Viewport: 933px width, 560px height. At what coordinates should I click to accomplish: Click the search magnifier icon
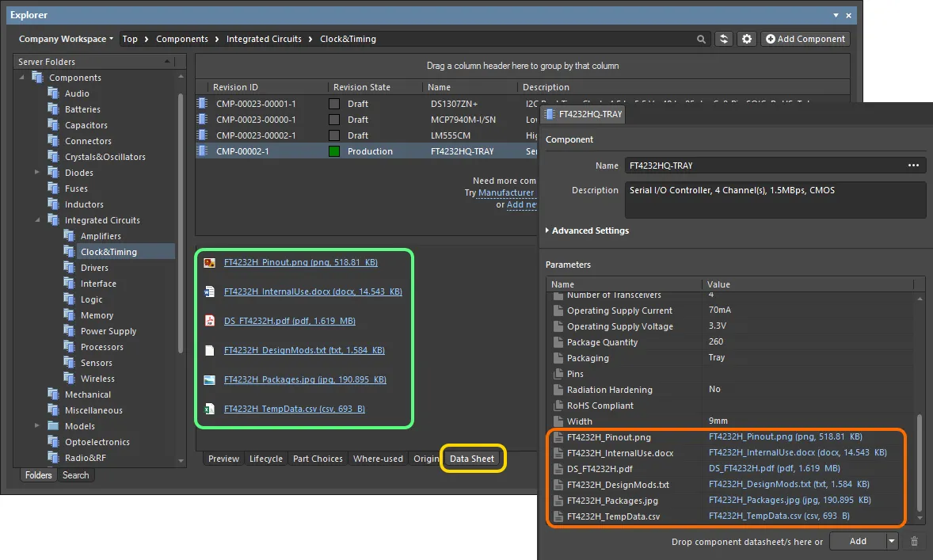pyautogui.click(x=701, y=39)
